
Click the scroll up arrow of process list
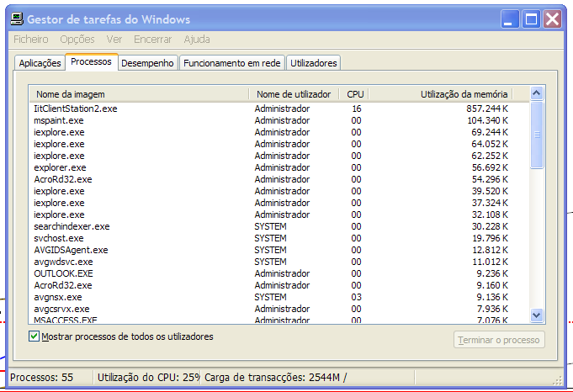coord(537,93)
